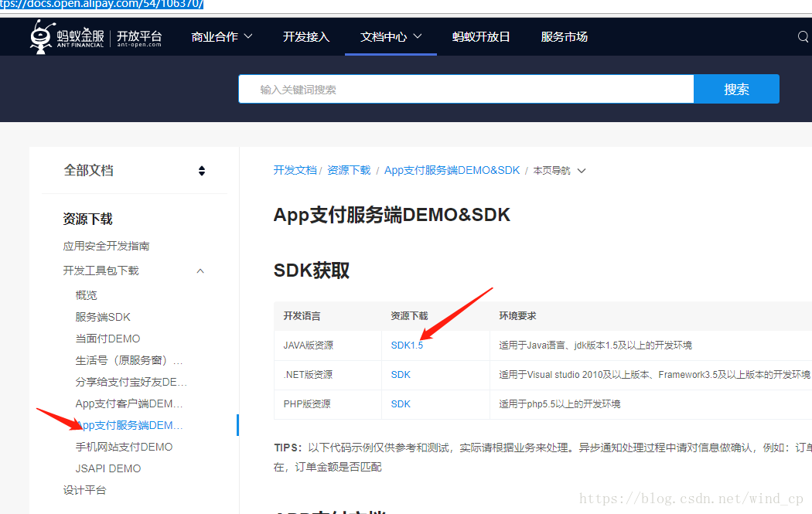Open 应用安全开发指南 in the sidebar
The image size is (812, 514).
106,246
